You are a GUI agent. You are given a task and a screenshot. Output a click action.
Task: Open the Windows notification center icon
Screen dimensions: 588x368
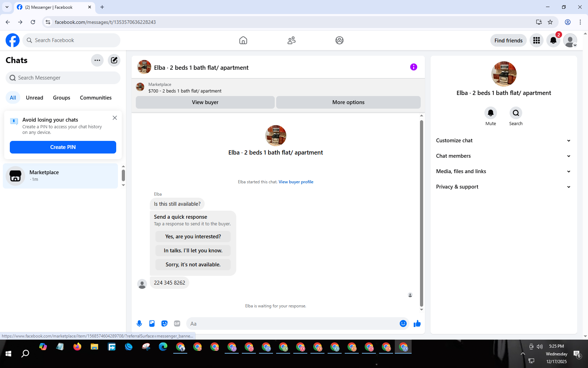coord(577,354)
